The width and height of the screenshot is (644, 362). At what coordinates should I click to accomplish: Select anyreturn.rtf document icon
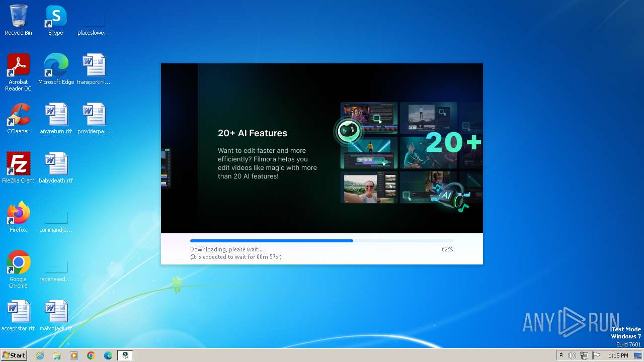tap(56, 118)
